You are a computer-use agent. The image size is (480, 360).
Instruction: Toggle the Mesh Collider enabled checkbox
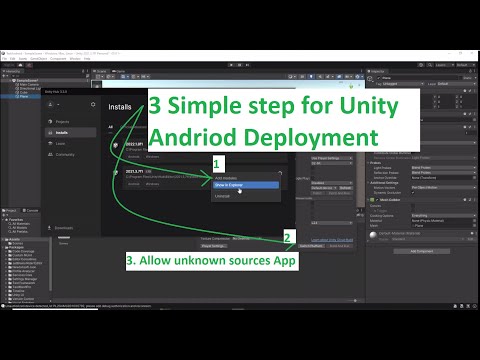tap(377, 200)
